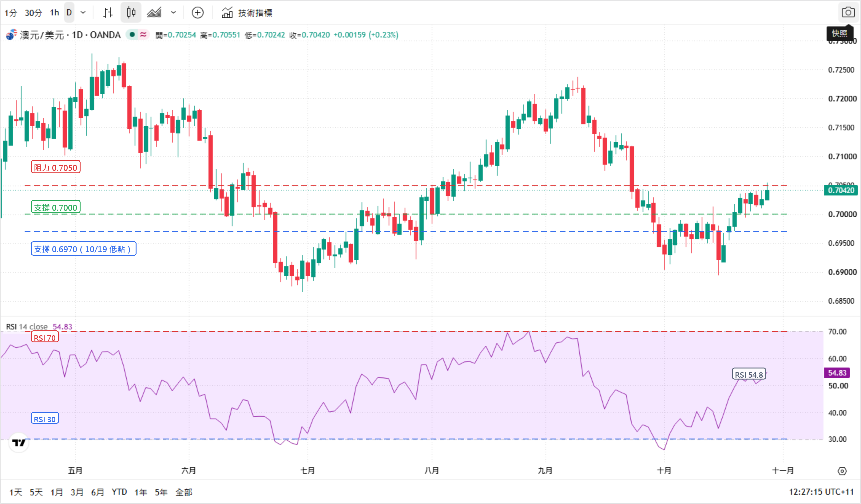
Task: Click the AUD/USD flag symbol icon
Action: (11, 34)
